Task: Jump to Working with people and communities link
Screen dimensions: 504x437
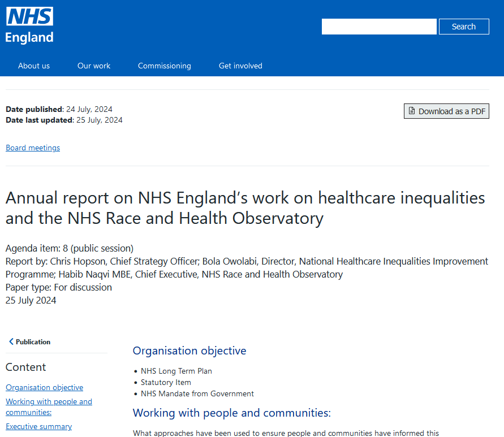Action: [49, 407]
